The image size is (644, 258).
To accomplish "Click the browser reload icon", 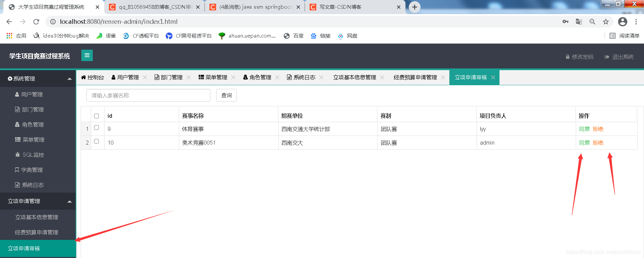I will (x=36, y=22).
